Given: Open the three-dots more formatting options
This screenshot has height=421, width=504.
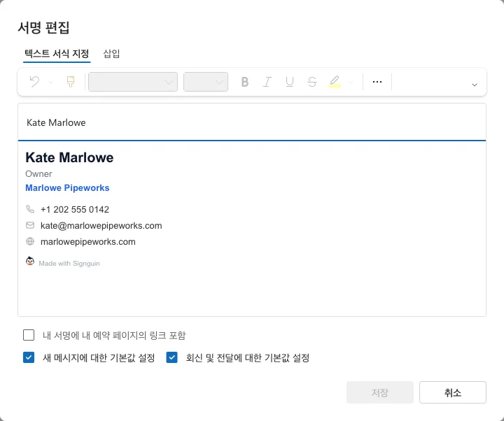Looking at the screenshot, I should click(377, 82).
